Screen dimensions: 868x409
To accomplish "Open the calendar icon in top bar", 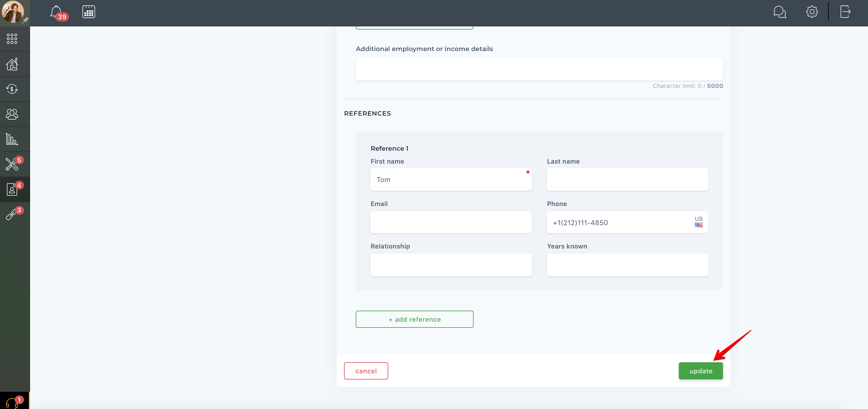I will [89, 12].
